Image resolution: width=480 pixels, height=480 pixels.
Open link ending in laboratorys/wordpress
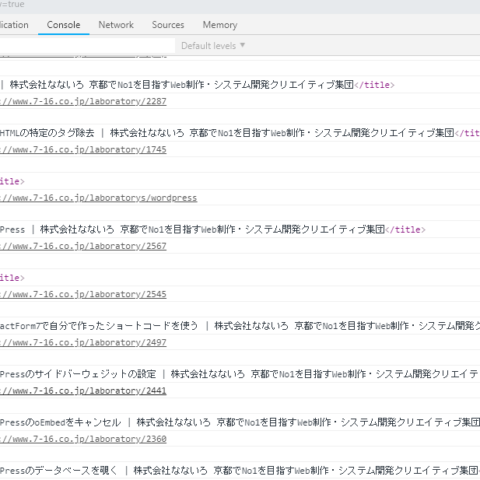click(98, 198)
